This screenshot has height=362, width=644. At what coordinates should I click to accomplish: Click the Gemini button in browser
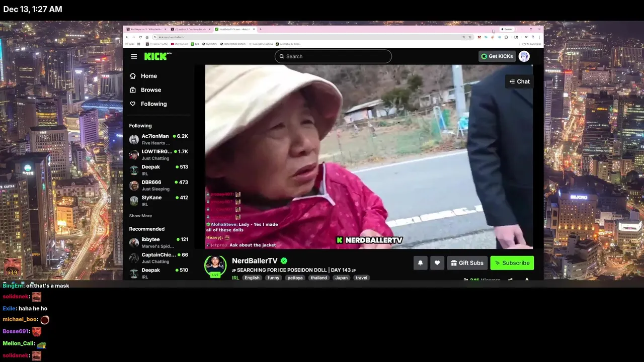(x=507, y=29)
